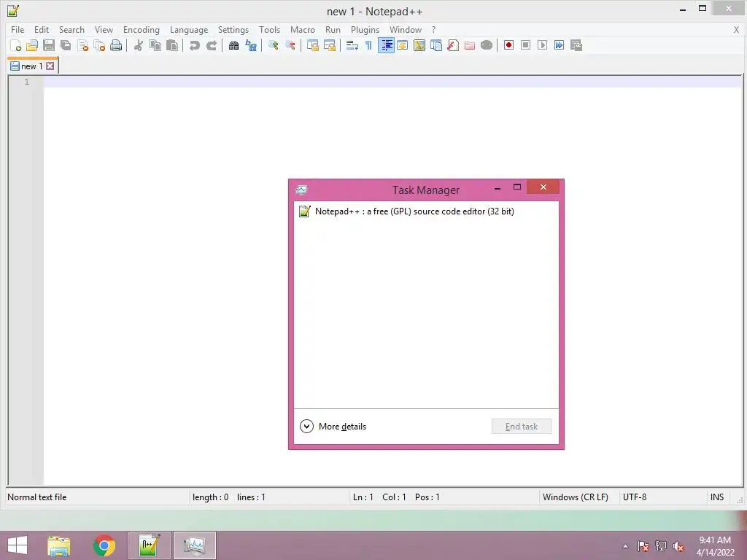Viewport: 747px width, 560px height.
Task: Open the Window menu
Action: [x=406, y=29]
